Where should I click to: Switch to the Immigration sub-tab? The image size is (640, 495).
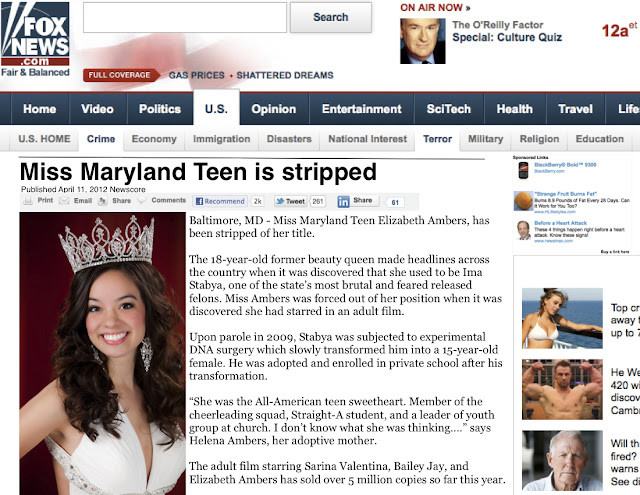click(222, 139)
